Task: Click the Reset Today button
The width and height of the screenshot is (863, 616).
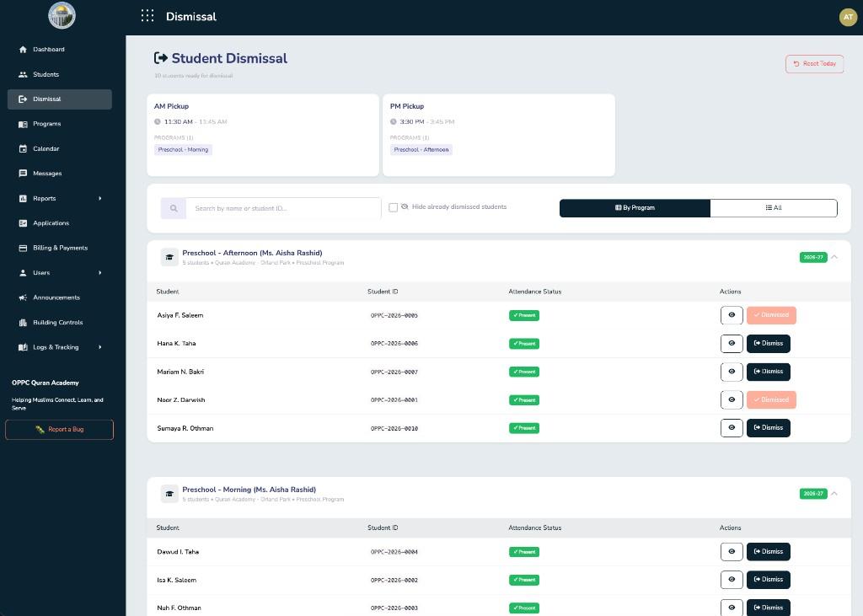Action: (x=814, y=64)
